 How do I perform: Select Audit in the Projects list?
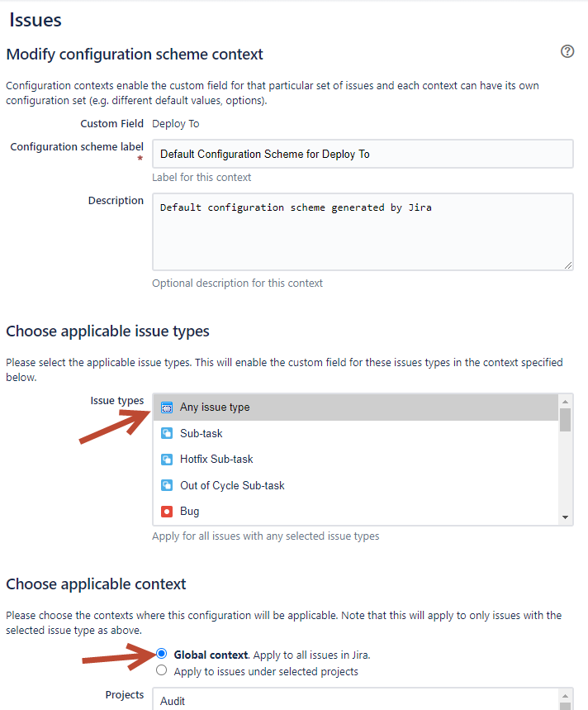[355, 701]
